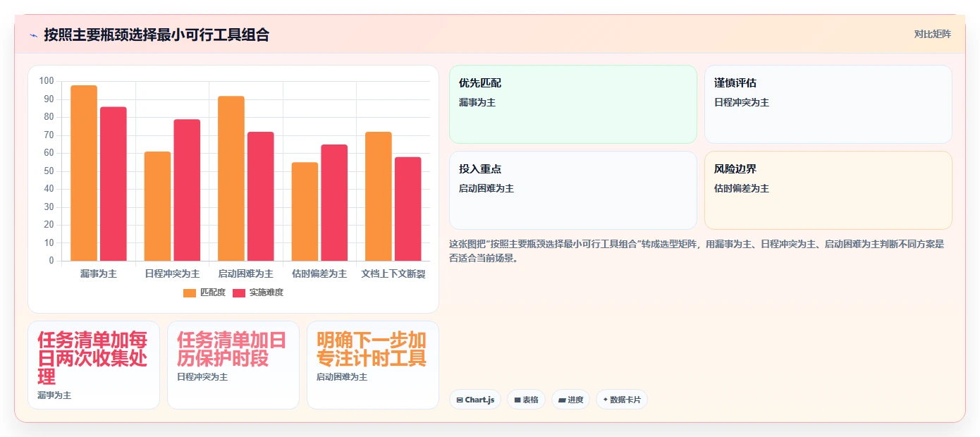Select the 任务清单加日历保护时段 card

233,365
